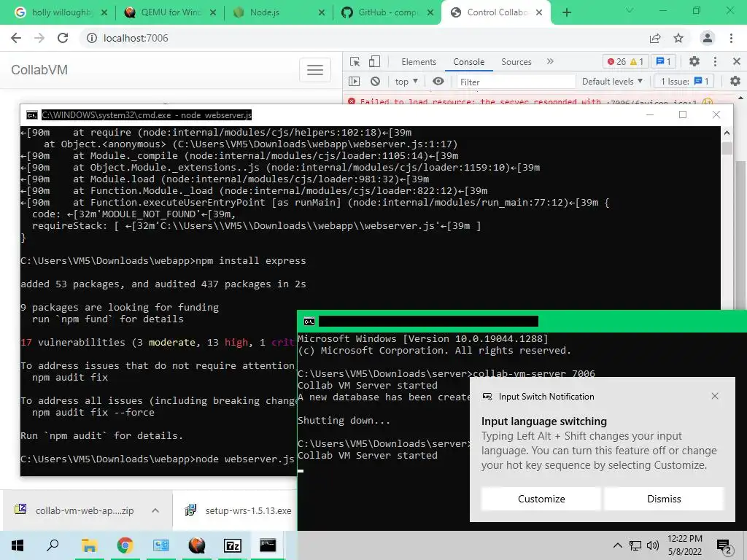Click the QEMU taskbar icon
This screenshot has height=560, width=747.
click(197, 545)
